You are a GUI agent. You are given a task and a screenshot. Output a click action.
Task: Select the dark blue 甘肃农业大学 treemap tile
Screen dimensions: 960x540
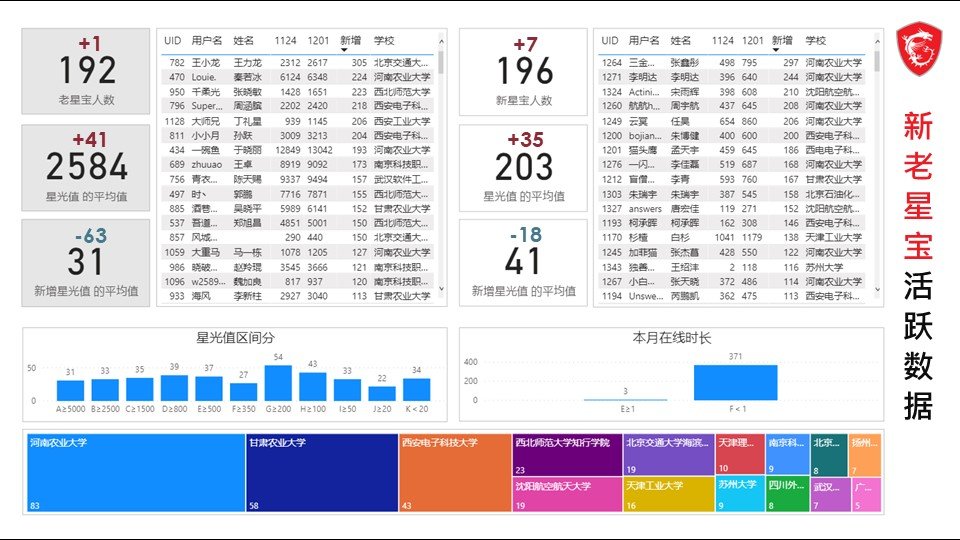pyautogui.click(x=320, y=472)
